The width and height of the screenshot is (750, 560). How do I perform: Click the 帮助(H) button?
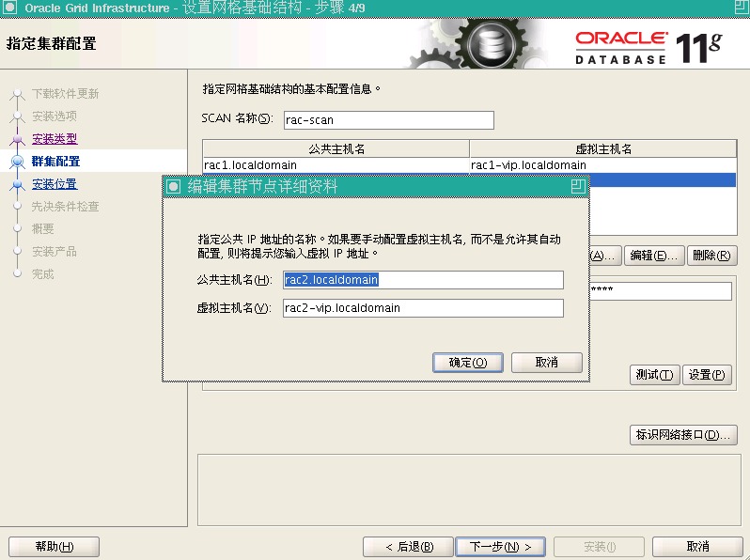(x=55, y=546)
